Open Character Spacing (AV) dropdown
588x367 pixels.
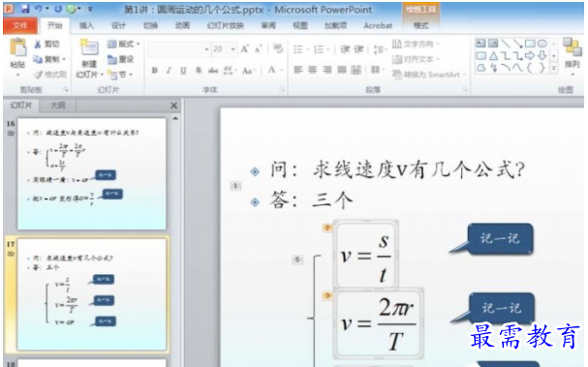[x=230, y=70]
